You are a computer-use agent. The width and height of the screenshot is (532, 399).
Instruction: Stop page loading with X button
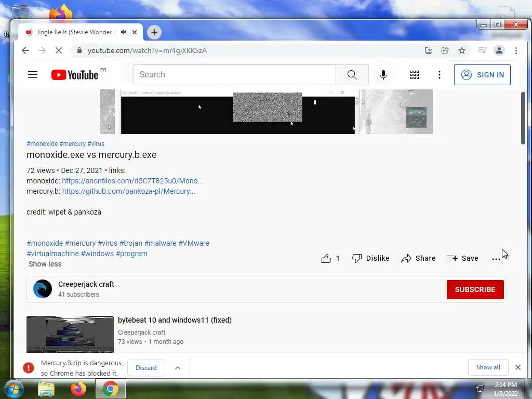(59, 50)
